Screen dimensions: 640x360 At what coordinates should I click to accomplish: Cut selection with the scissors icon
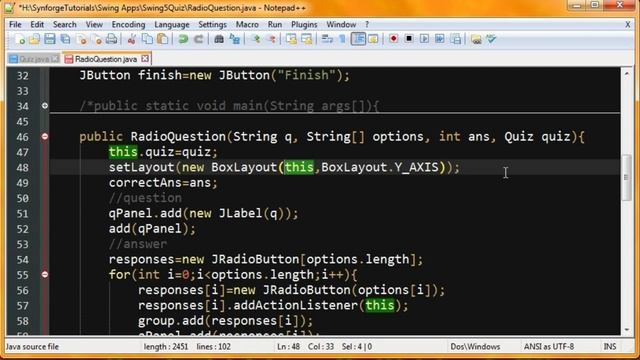tap(131, 39)
